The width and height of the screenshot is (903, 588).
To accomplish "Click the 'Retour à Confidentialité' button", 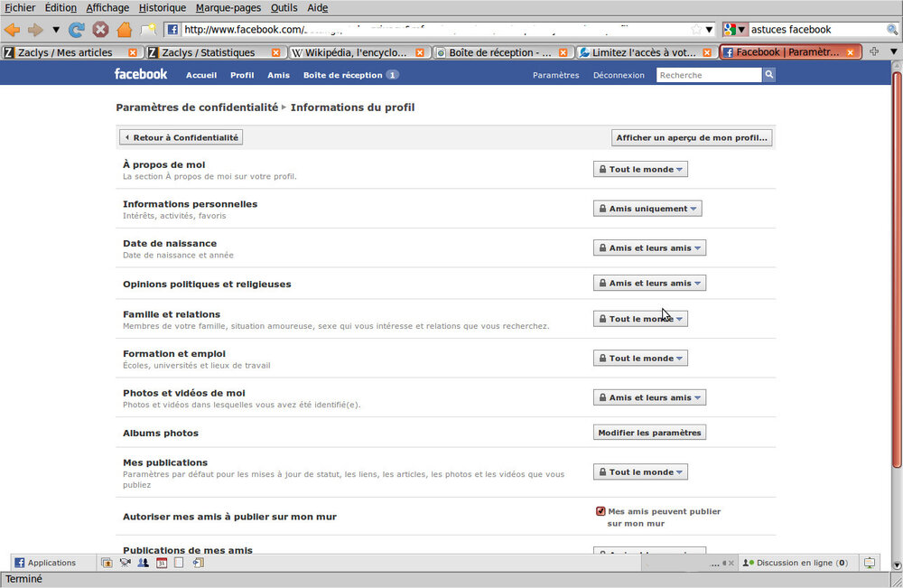I will [x=181, y=137].
